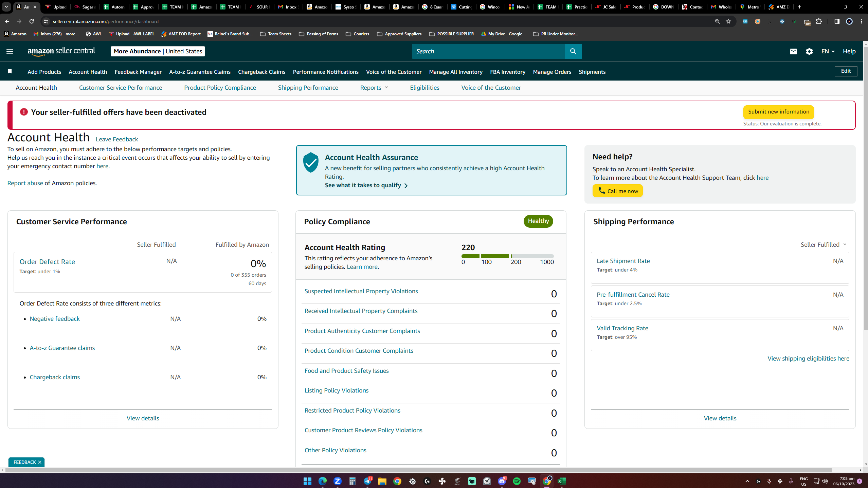Viewport: 868px width, 488px height.
Task: Open Spotify from the taskbar
Action: coord(517,481)
